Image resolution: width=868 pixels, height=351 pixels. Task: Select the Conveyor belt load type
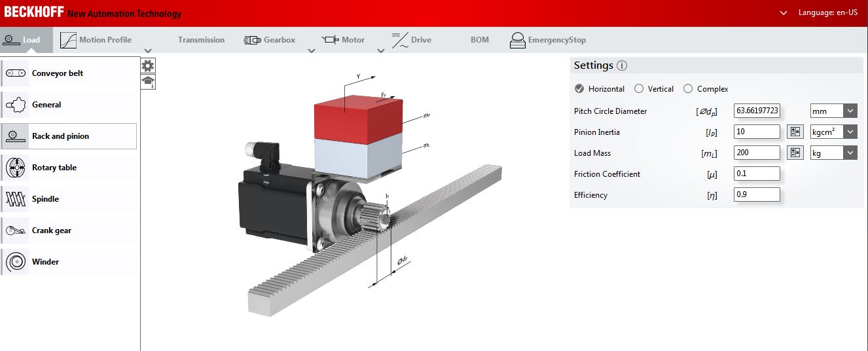point(69,73)
